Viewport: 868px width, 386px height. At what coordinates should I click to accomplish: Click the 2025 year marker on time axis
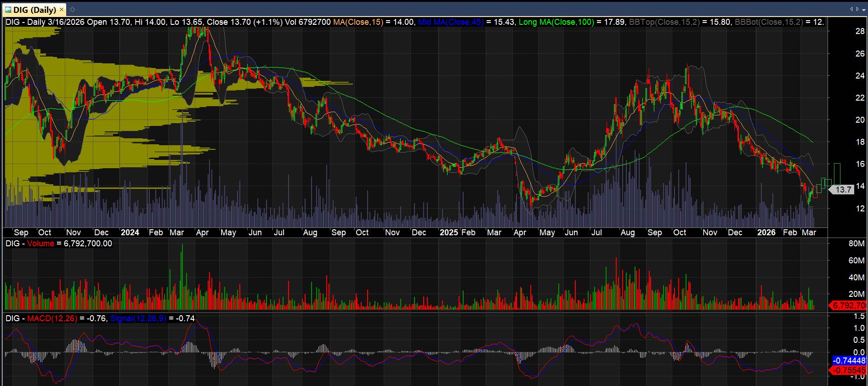pyautogui.click(x=448, y=233)
